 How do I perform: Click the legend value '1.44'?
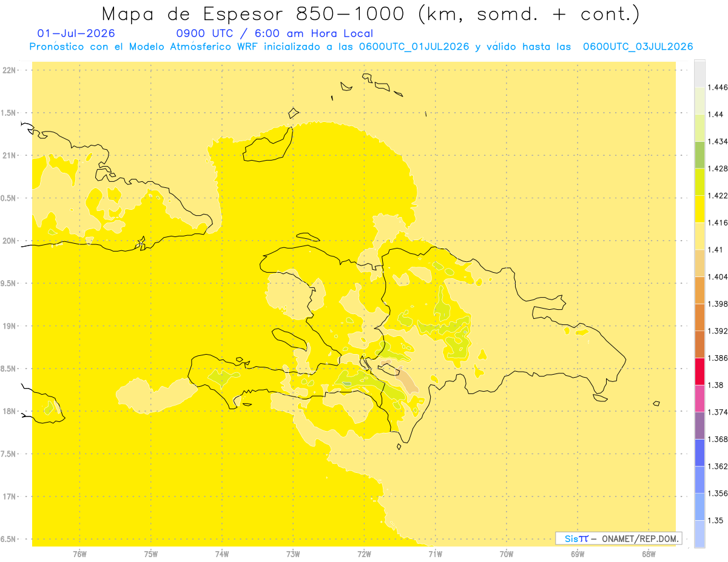point(716,115)
